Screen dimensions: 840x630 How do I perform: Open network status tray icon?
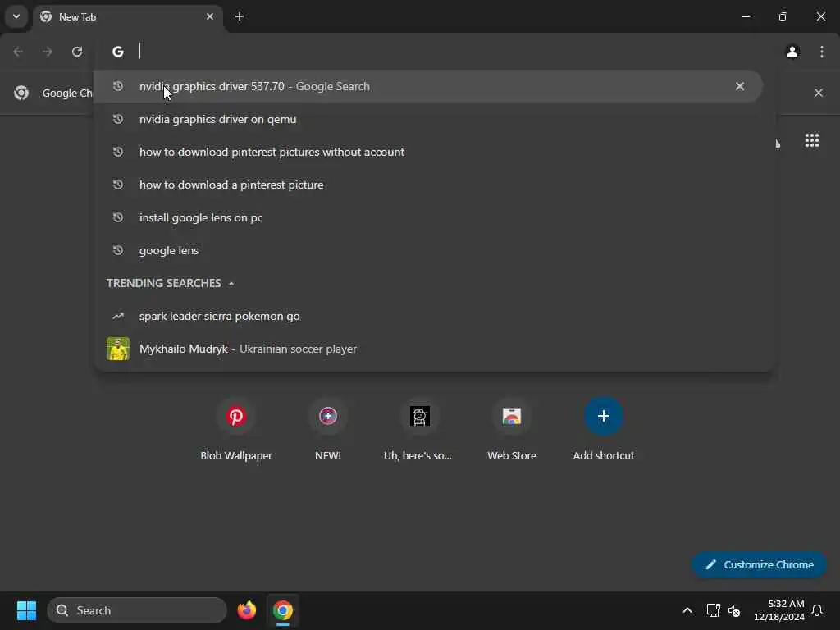point(713,610)
